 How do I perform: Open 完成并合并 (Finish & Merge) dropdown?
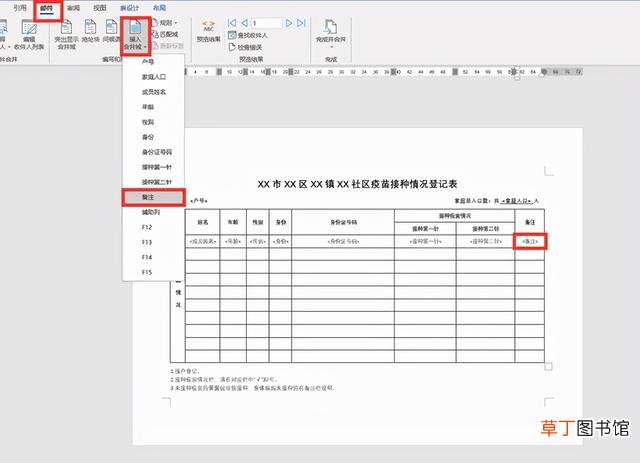pos(331,34)
